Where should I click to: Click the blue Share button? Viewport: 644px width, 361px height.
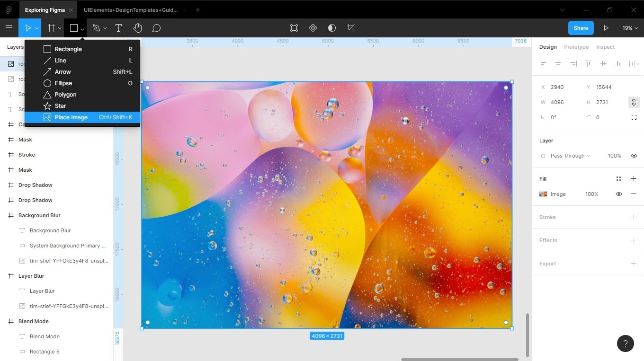(x=581, y=28)
